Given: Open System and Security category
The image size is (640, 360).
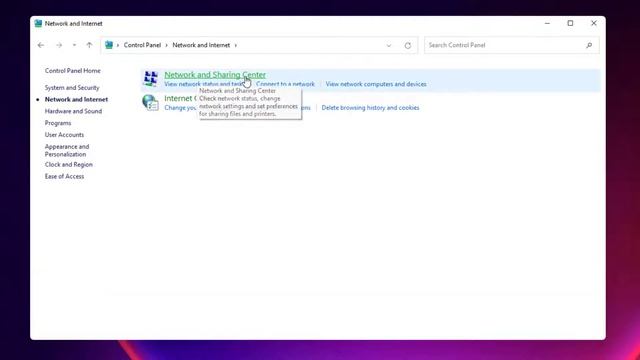Looking at the screenshot, I should pos(72,88).
